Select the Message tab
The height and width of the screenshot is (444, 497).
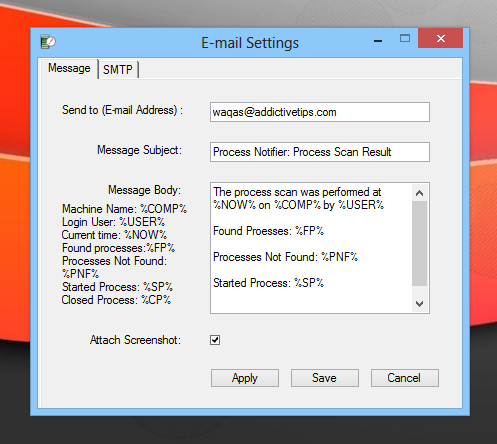(x=69, y=68)
